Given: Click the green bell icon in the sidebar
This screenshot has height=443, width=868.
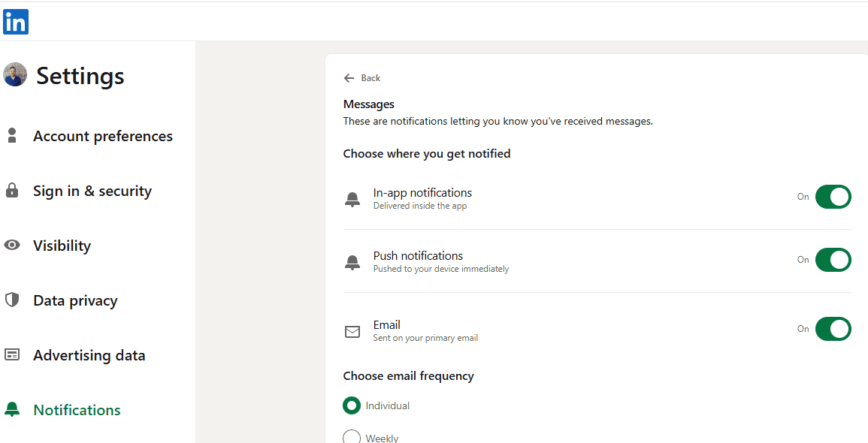Looking at the screenshot, I should (x=12, y=410).
